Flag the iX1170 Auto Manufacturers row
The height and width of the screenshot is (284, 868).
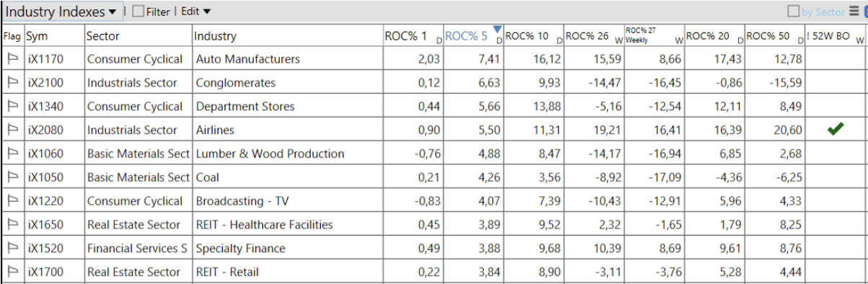13,59
